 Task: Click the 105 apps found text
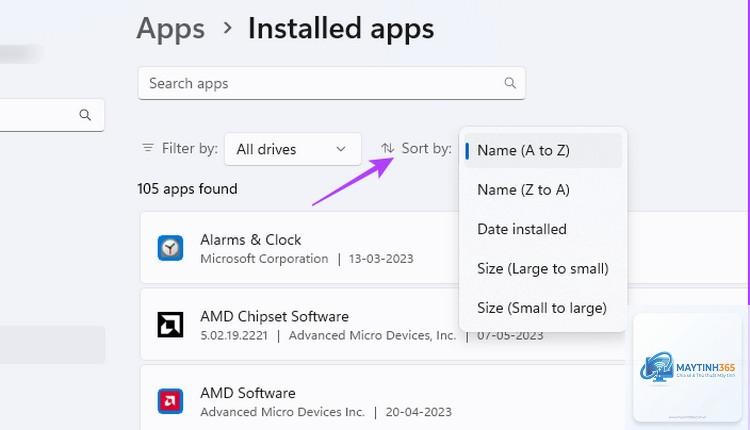tap(187, 189)
